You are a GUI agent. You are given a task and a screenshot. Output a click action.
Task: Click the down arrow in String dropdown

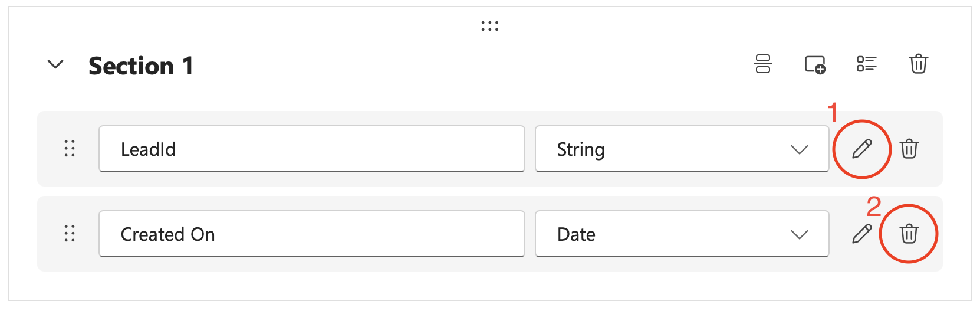coord(799,150)
